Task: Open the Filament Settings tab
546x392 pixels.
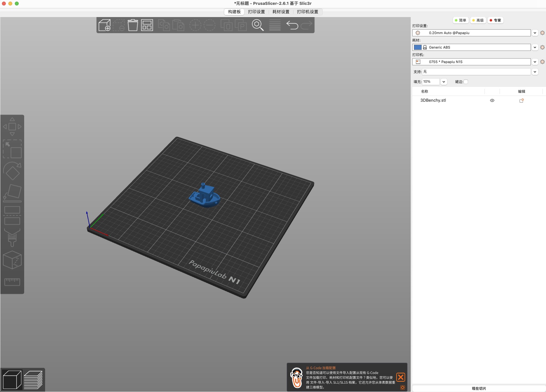Action: click(281, 12)
